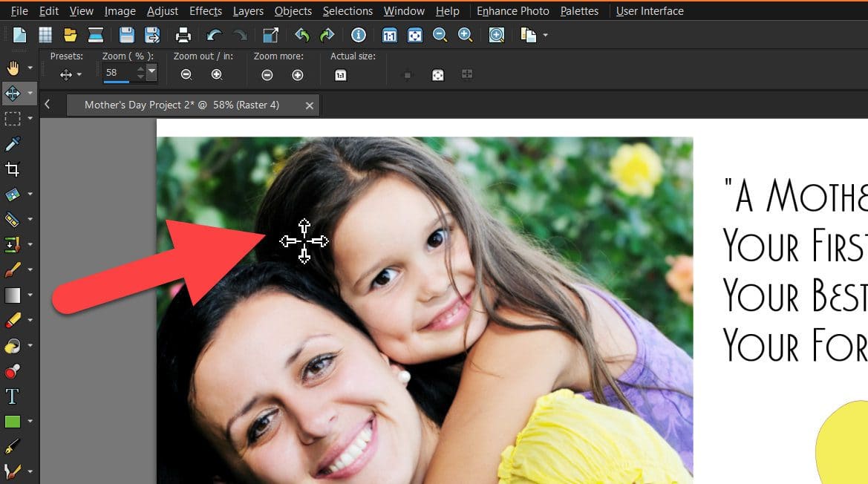Activate the Pan hand tool
Image resolution: width=868 pixels, height=484 pixels.
pyautogui.click(x=13, y=68)
